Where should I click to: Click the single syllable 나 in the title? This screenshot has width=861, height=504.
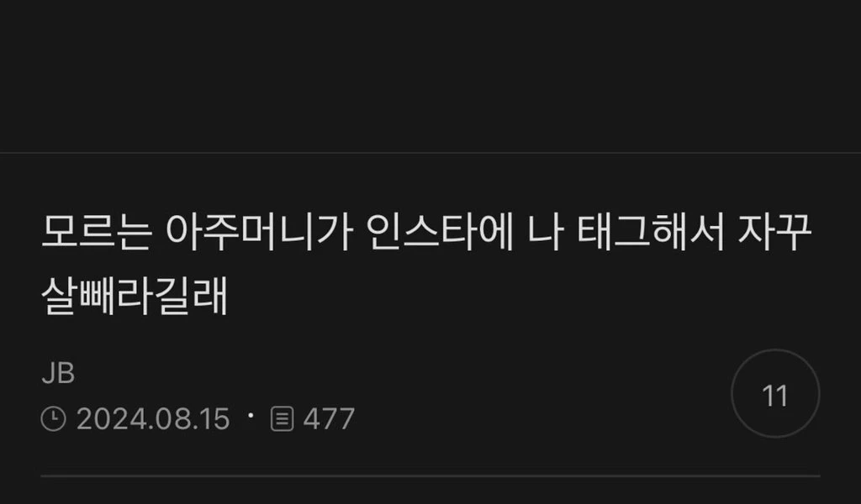coord(545,233)
